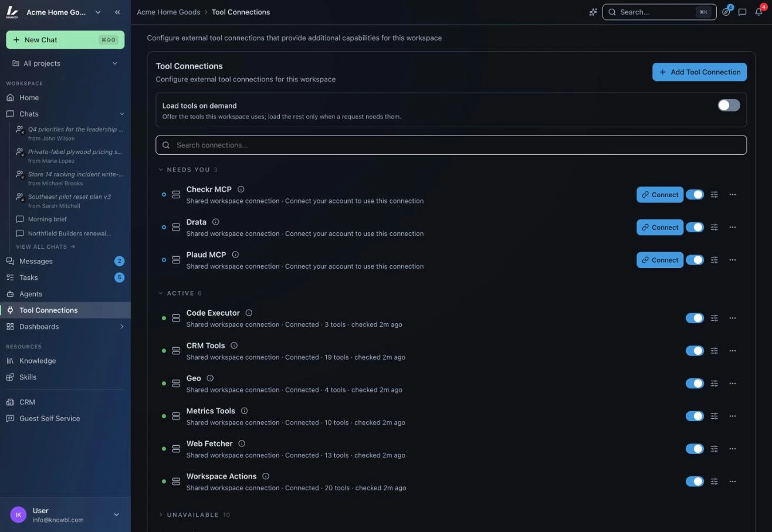Open the user account menu
This screenshot has width=772, height=532.
[x=65, y=515]
